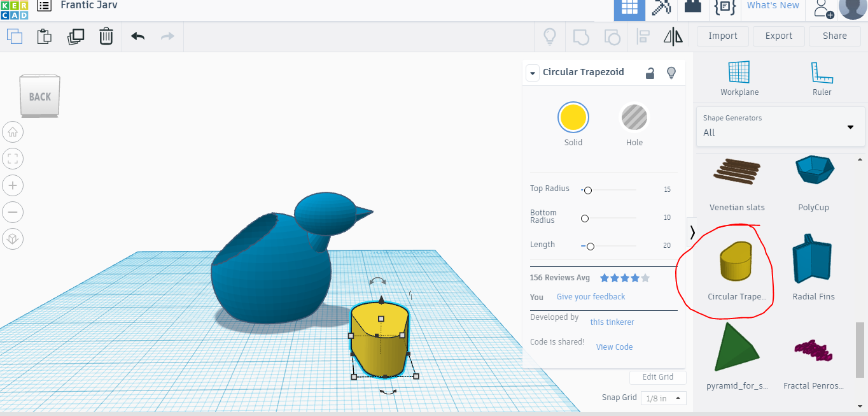Screen dimensions: 868x416
Task: Set shape to Hole
Action: 634,118
